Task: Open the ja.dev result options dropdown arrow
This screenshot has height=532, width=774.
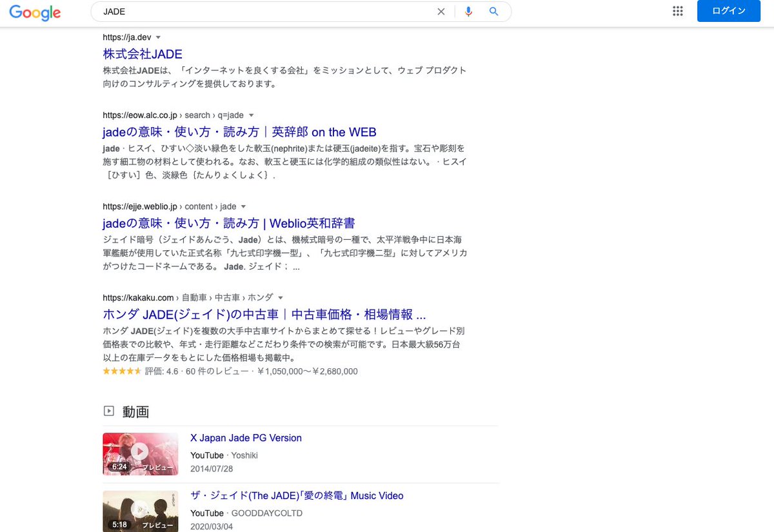Action: 159,37
